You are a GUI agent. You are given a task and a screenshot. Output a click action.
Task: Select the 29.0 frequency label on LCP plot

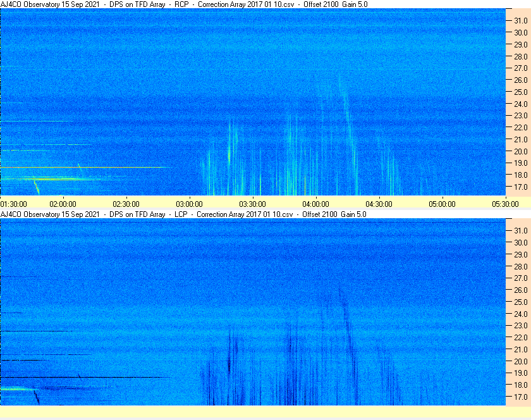click(x=521, y=254)
